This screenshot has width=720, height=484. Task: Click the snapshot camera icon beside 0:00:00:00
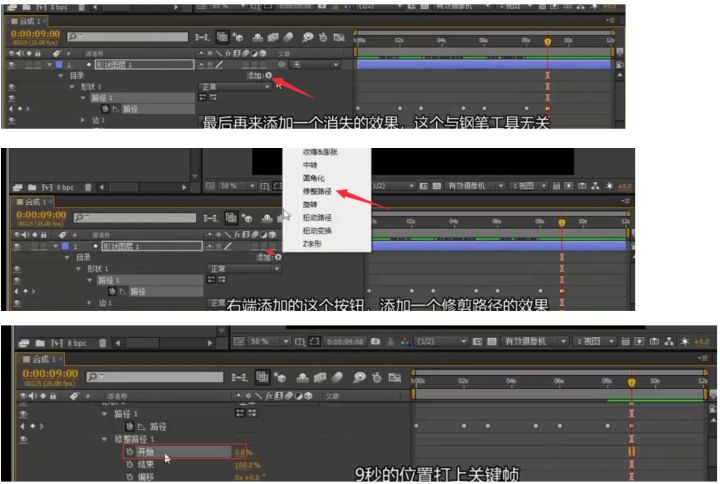coord(374,341)
